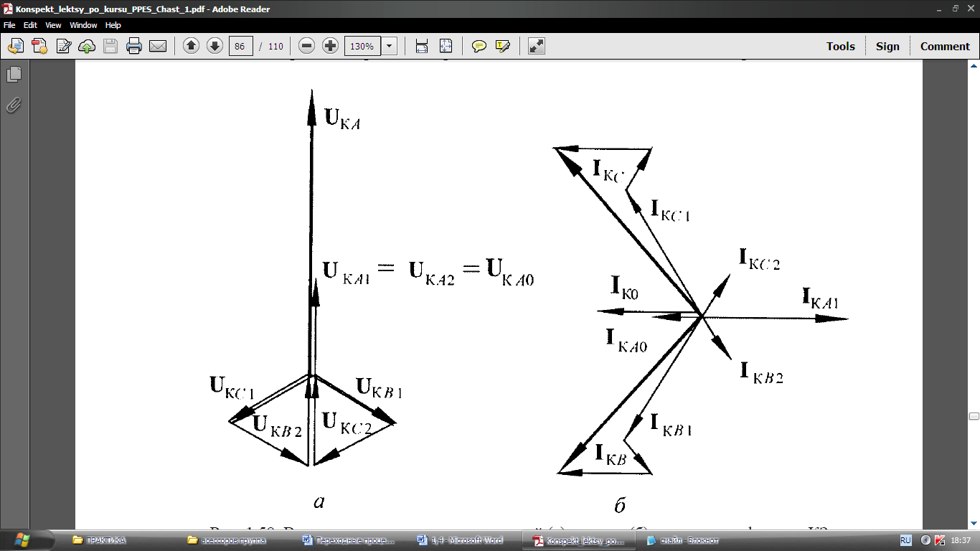Image resolution: width=980 pixels, height=551 pixels.
Task: Click the zoom value field 130%
Action: (362, 46)
